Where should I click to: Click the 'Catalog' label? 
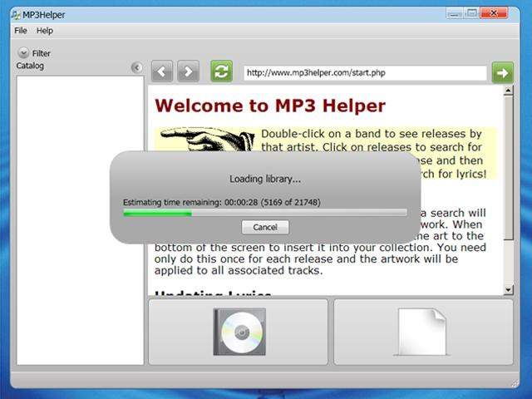tap(30, 66)
